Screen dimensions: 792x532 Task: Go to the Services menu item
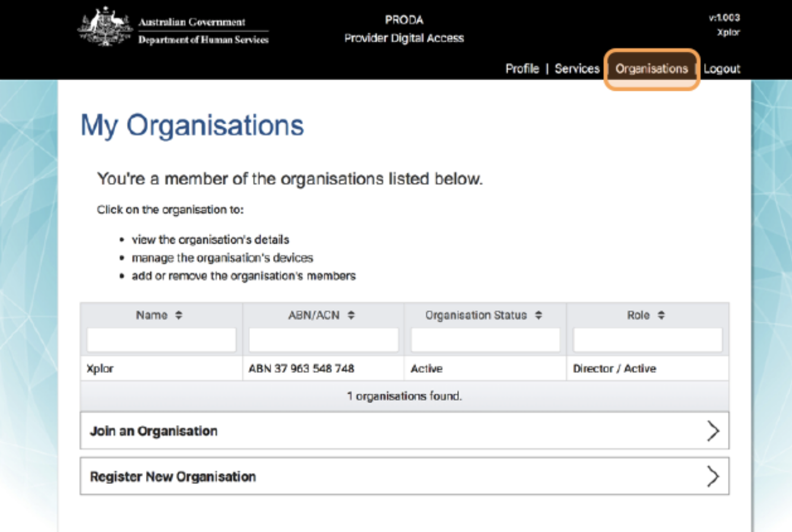[576, 69]
